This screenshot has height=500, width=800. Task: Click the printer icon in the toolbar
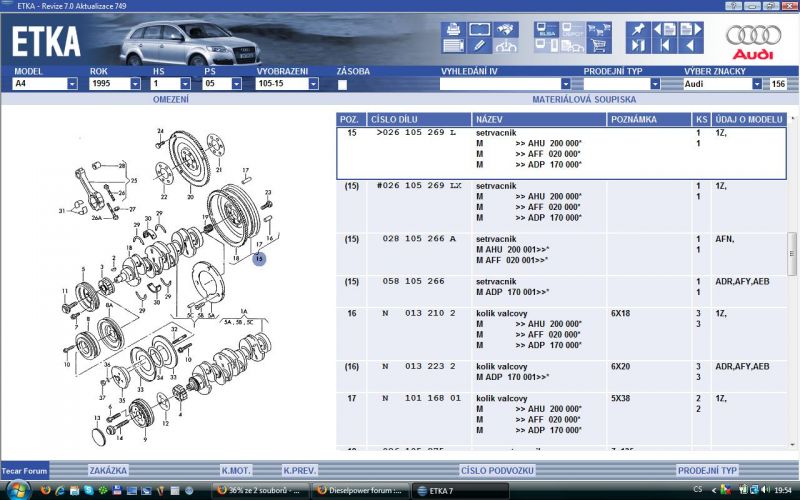454,29
